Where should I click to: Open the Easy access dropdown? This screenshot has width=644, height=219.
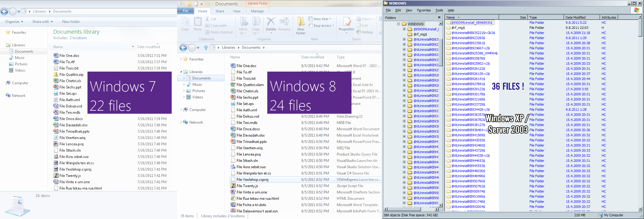(x=321, y=26)
